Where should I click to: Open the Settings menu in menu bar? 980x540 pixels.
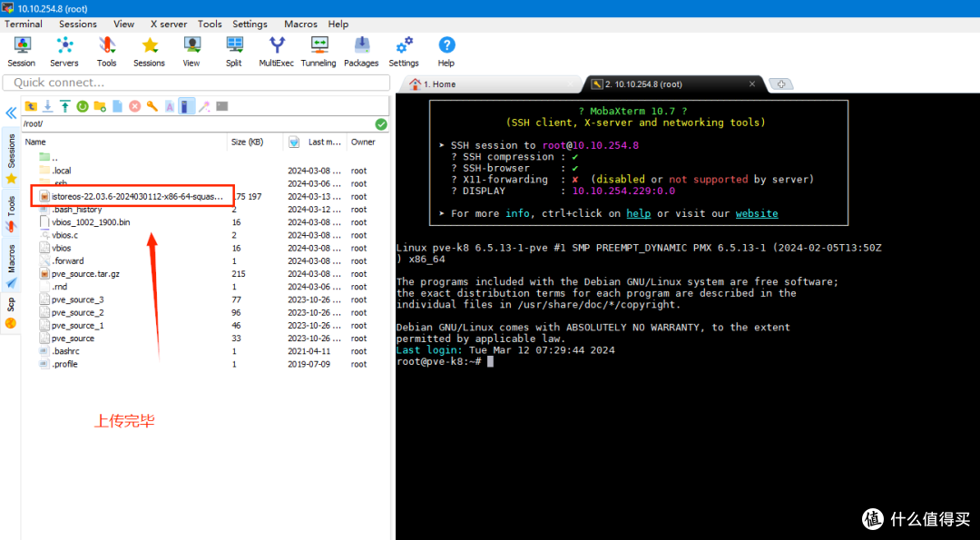point(250,24)
